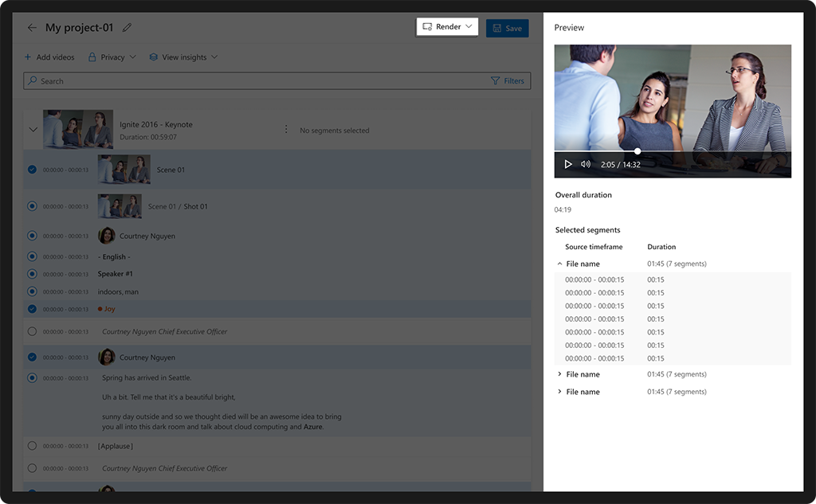Deselect the checked Joy segment

tap(31, 307)
